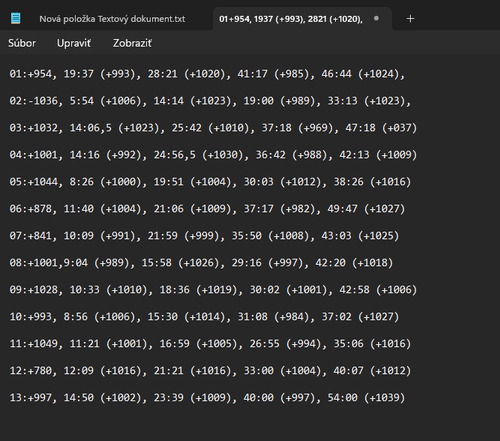Image resolution: width=500 pixels, height=441 pixels.
Task: Click on 42:13 in line 04
Action: (354, 155)
